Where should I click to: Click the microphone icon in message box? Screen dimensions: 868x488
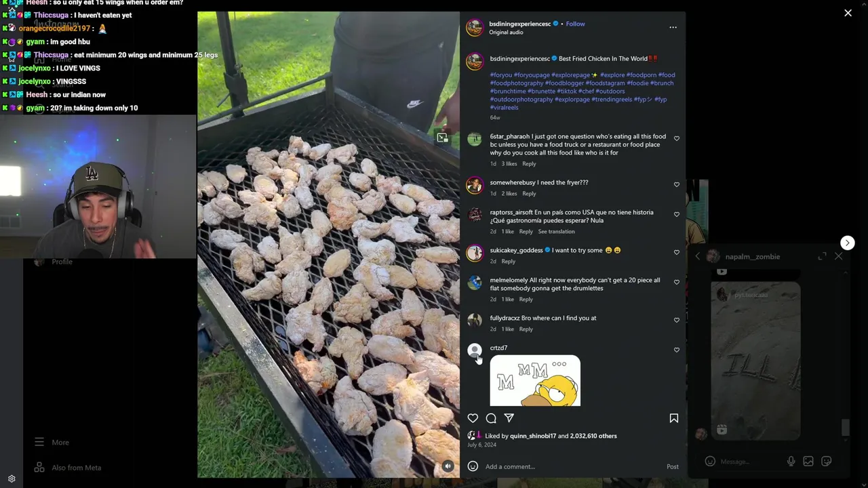click(x=791, y=462)
